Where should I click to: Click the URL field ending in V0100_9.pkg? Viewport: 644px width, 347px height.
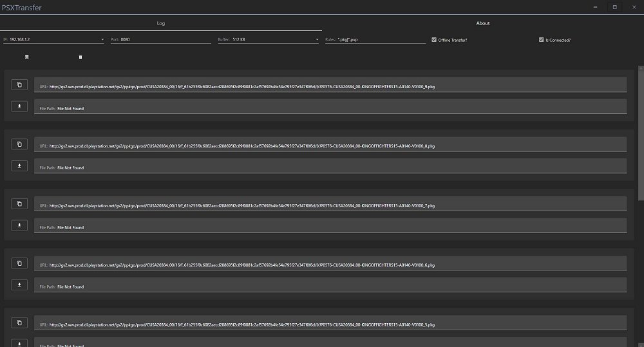pyautogui.click(x=330, y=84)
